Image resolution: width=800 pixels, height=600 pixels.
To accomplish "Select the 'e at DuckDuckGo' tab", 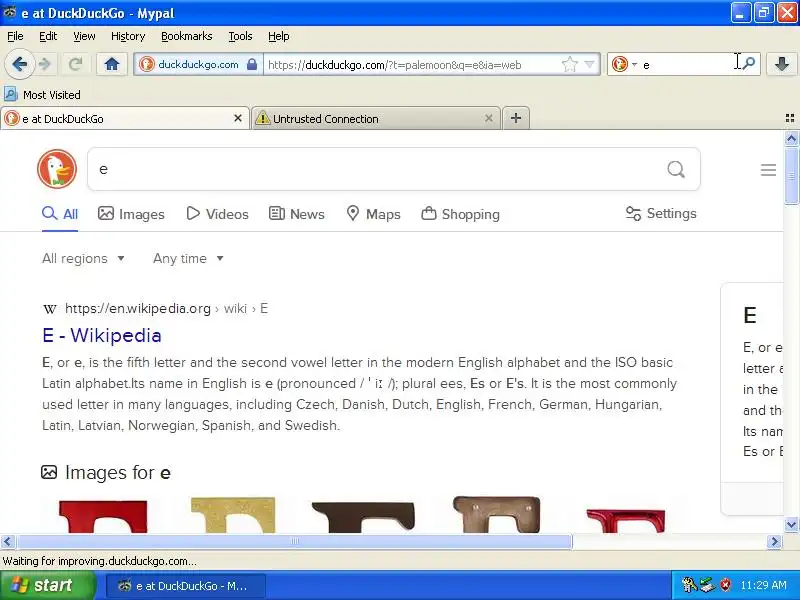I will pos(124,118).
